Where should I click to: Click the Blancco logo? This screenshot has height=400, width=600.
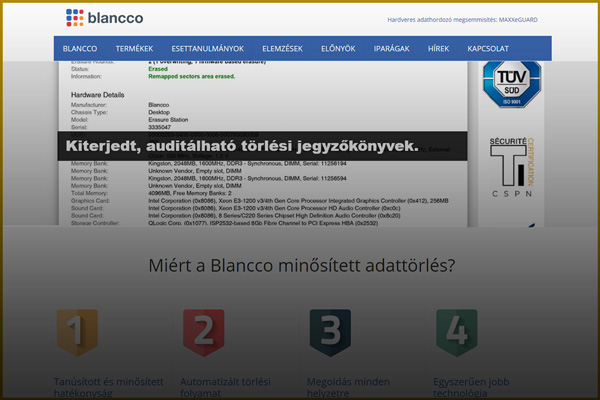point(104,18)
